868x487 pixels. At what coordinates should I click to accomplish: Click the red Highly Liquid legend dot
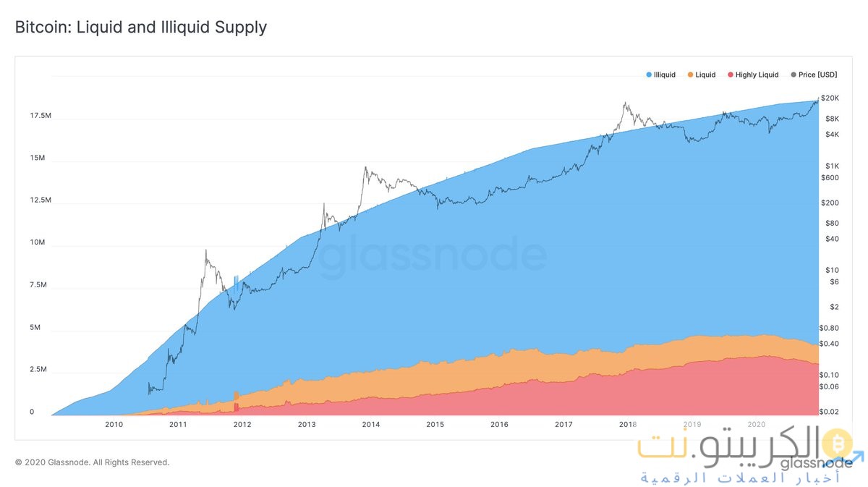tap(731, 75)
